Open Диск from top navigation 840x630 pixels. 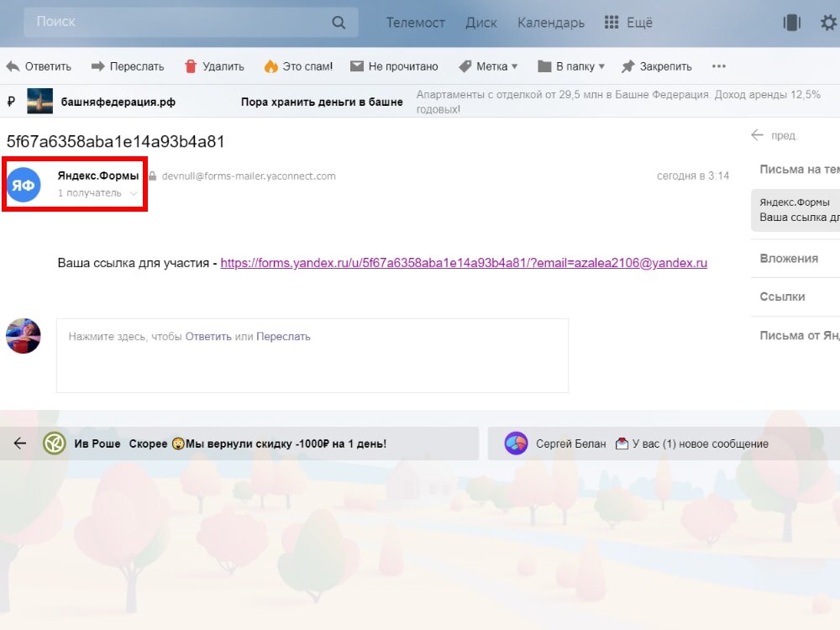[481, 23]
